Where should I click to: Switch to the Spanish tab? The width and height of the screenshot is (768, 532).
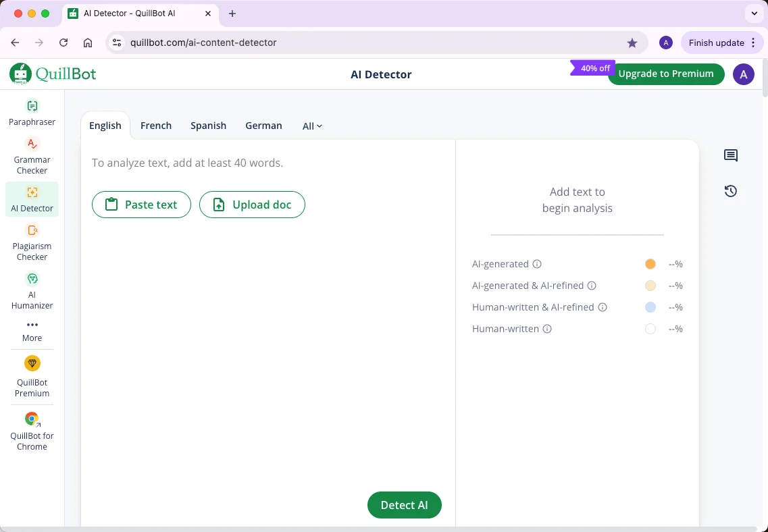coord(208,126)
